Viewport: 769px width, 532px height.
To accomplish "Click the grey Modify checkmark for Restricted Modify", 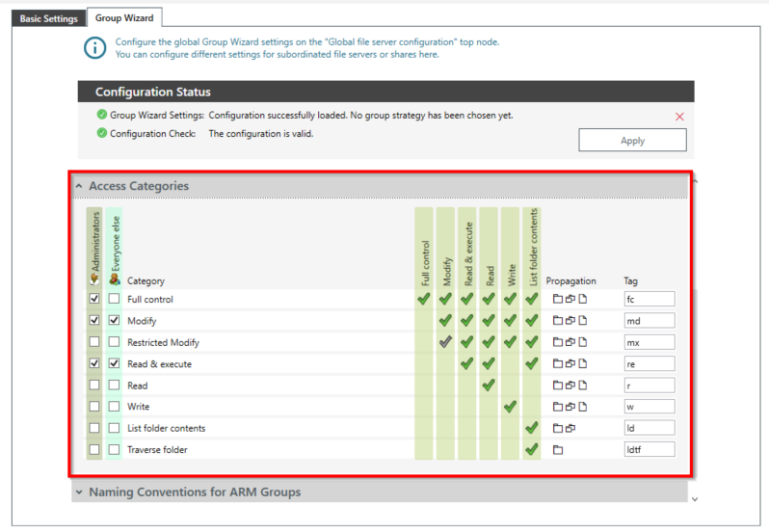I will [445, 342].
